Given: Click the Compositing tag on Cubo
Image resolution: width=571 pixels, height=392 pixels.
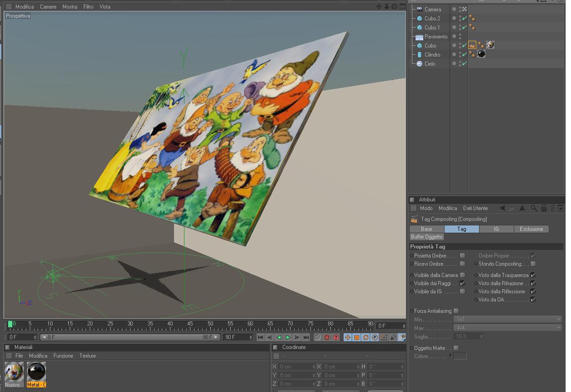Looking at the screenshot, I should click(472, 45).
